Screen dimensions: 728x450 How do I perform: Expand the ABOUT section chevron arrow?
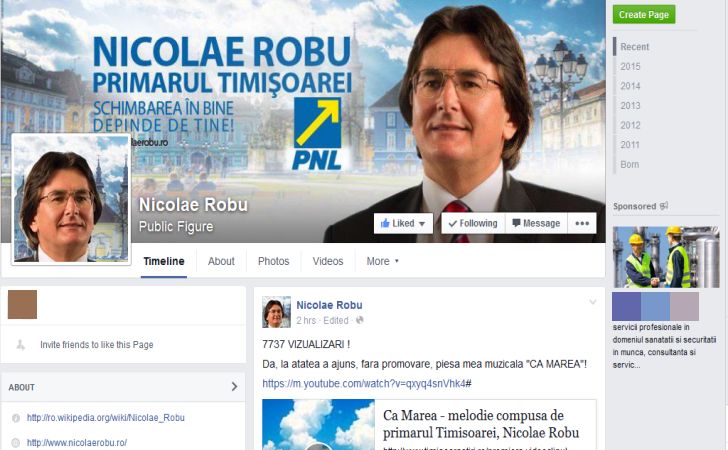pyautogui.click(x=234, y=386)
